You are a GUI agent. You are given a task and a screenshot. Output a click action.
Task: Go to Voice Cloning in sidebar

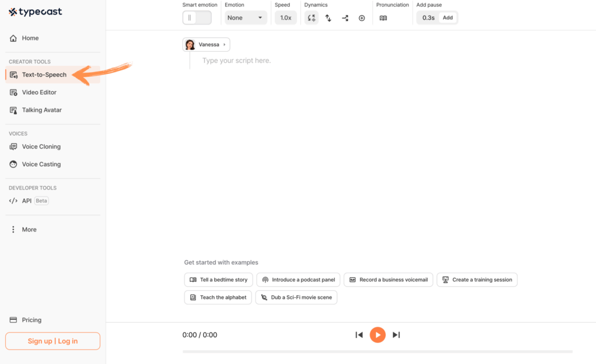(x=41, y=147)
